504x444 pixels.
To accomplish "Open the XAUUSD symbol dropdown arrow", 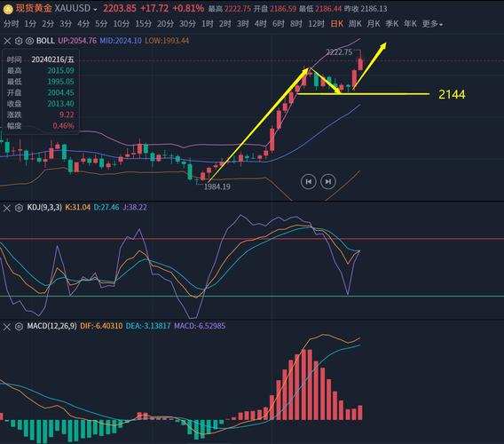I will coord(95,10).
